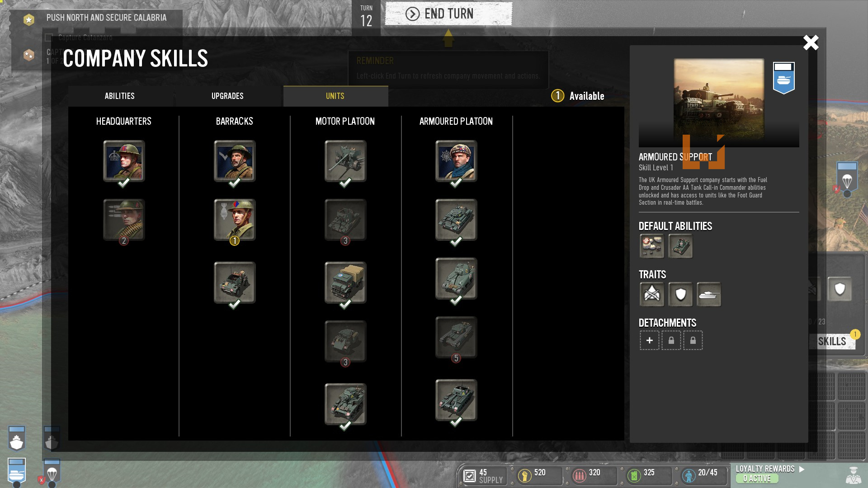Switch to the Abilities tab

pyautogui.click(x=120, y=96)
